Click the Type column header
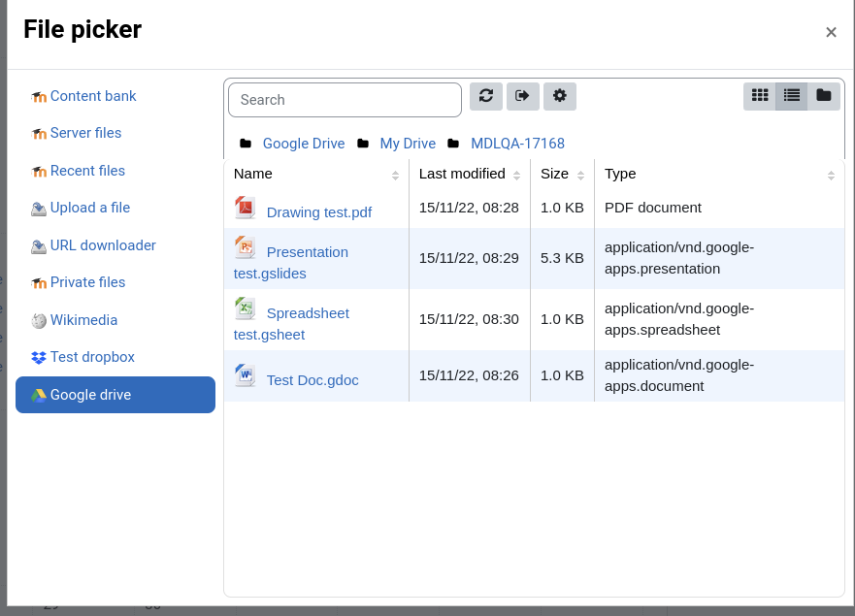This screenshot has height=616, width=855. point(620,174)
